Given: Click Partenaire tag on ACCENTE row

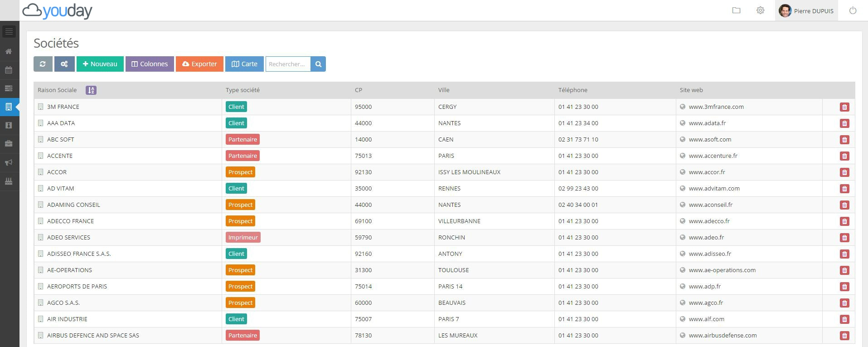Looking at the screenshot, I should tap(242, 156).
